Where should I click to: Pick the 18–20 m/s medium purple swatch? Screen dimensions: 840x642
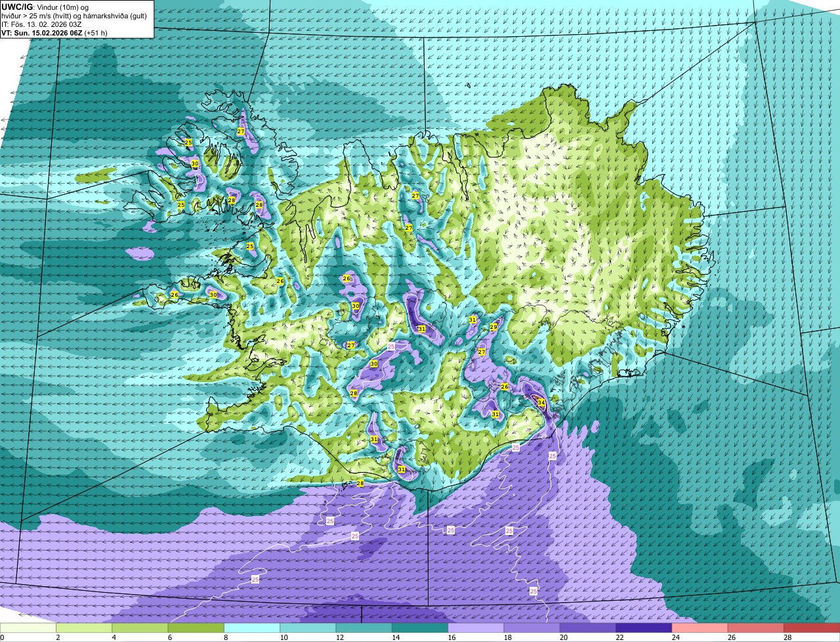pyautogui.click(x=532, y=628)
